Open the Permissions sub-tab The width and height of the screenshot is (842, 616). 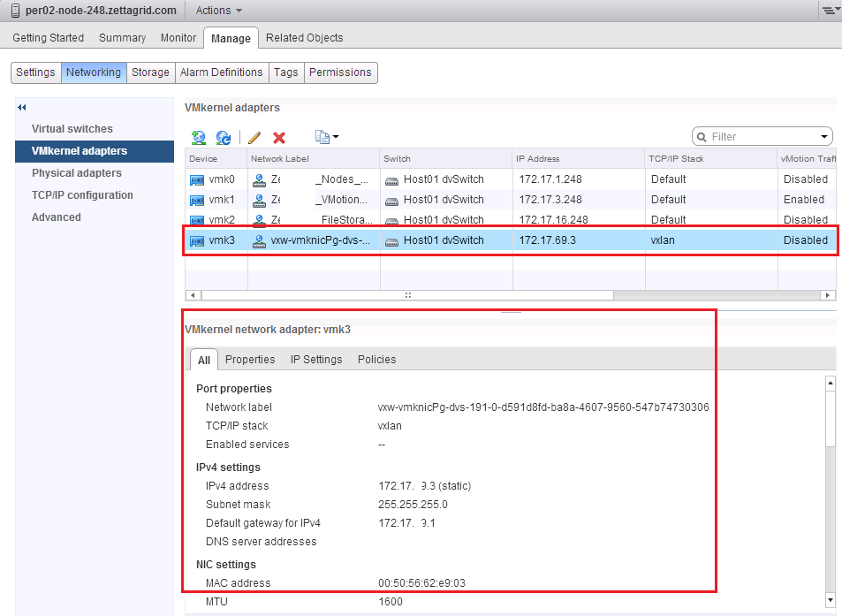(x=340, y=72)
